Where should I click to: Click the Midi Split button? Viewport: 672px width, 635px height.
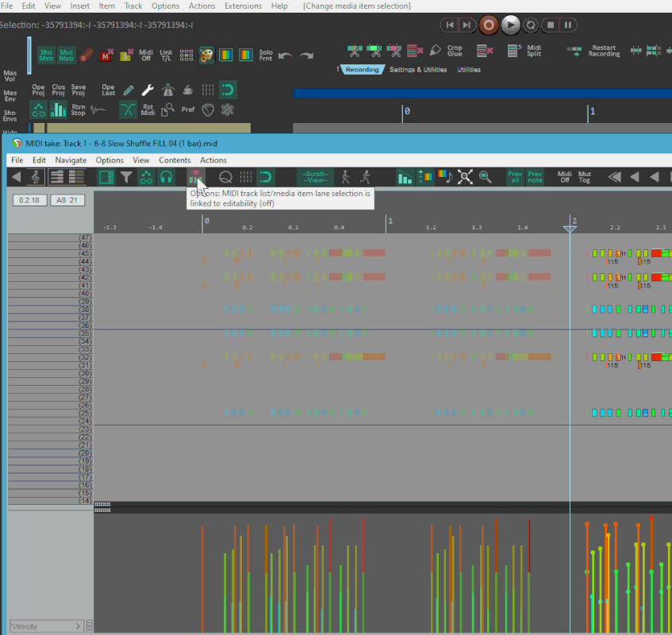pos(534,51)
